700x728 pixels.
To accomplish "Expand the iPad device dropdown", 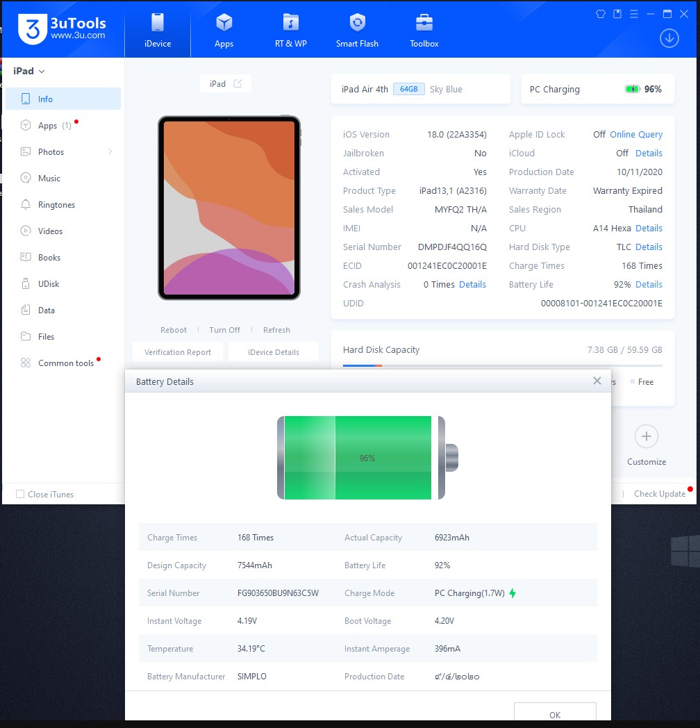I will coord(28,71).
